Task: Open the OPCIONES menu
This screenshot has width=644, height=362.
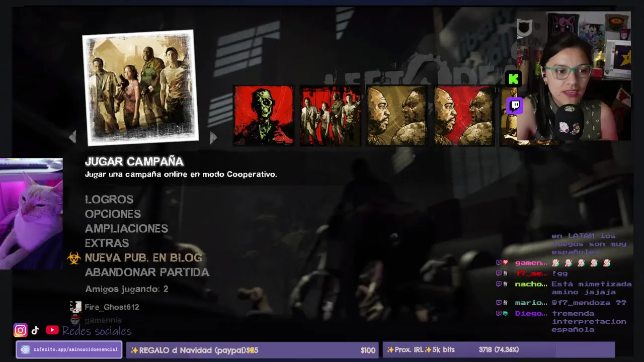Action: tap(113, 214)
